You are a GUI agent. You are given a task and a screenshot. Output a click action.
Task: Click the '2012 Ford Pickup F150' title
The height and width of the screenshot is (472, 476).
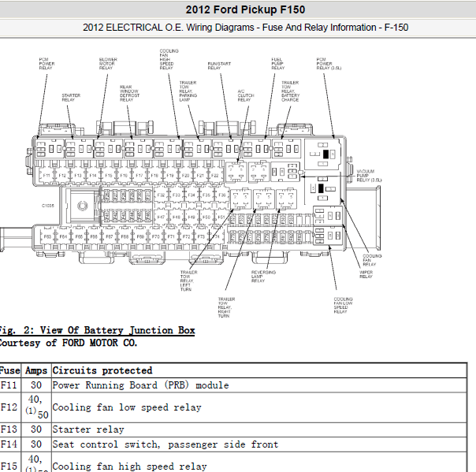245,9
